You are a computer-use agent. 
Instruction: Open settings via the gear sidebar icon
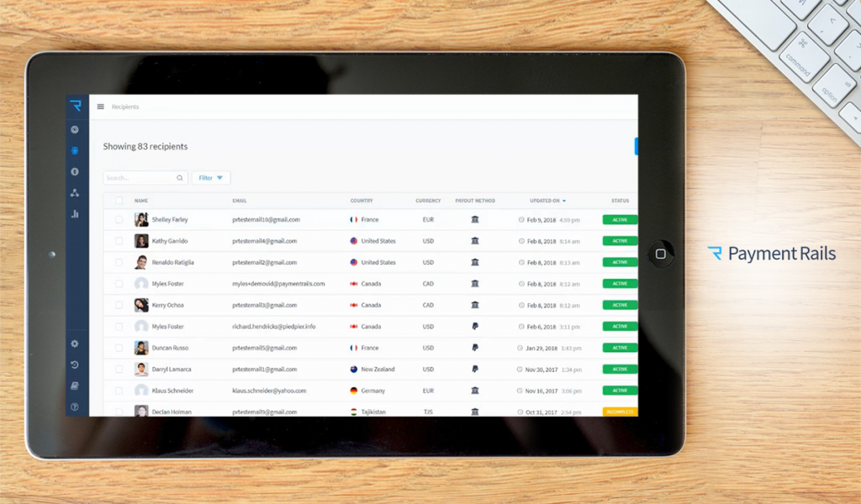click(75, 343)
